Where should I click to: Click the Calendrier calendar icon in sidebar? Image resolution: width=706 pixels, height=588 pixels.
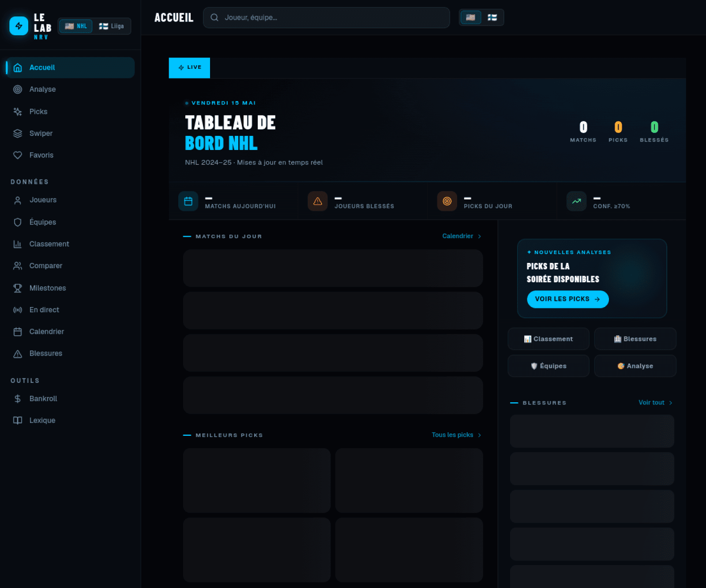[x=18, y=332]
